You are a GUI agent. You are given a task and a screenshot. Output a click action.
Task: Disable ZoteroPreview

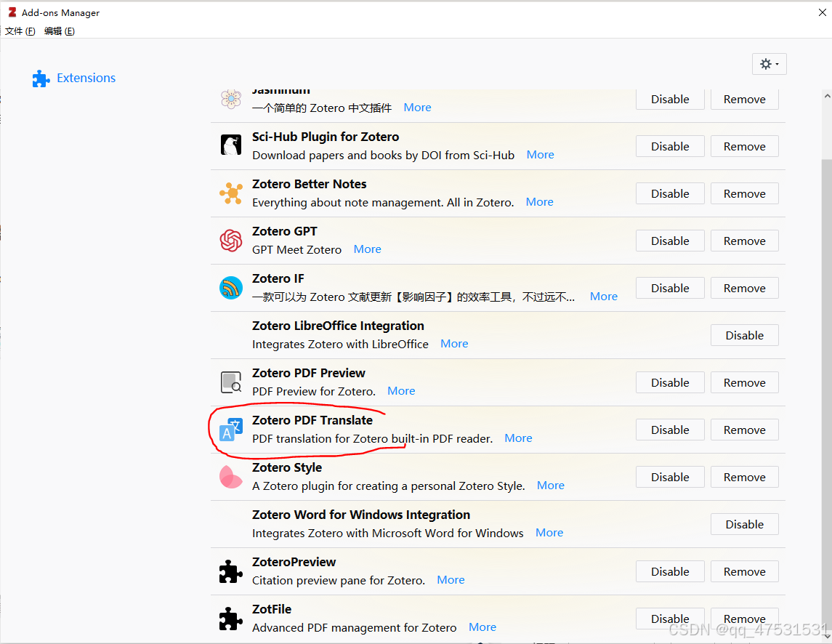pyautogui.click(x=670, y=572)
